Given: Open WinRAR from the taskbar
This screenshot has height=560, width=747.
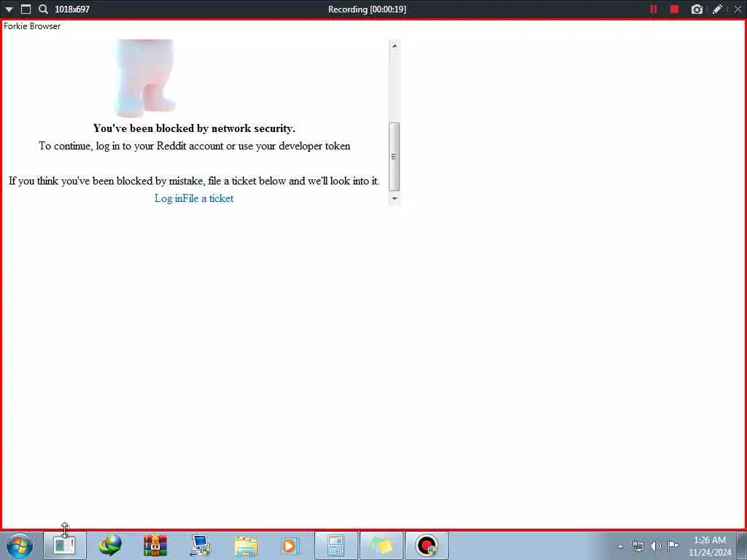Looking at the screenshot, I should click(x=155, y=545).
